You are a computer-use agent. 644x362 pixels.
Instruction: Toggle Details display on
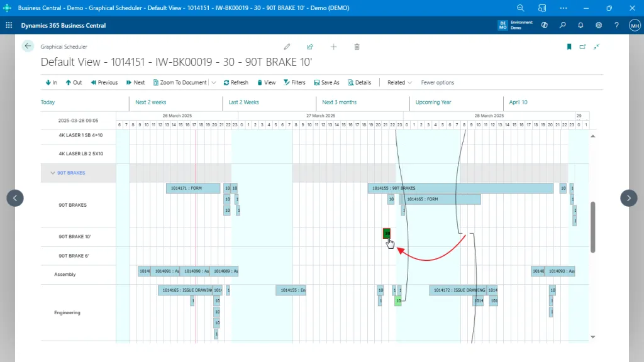tap(360, 82)
